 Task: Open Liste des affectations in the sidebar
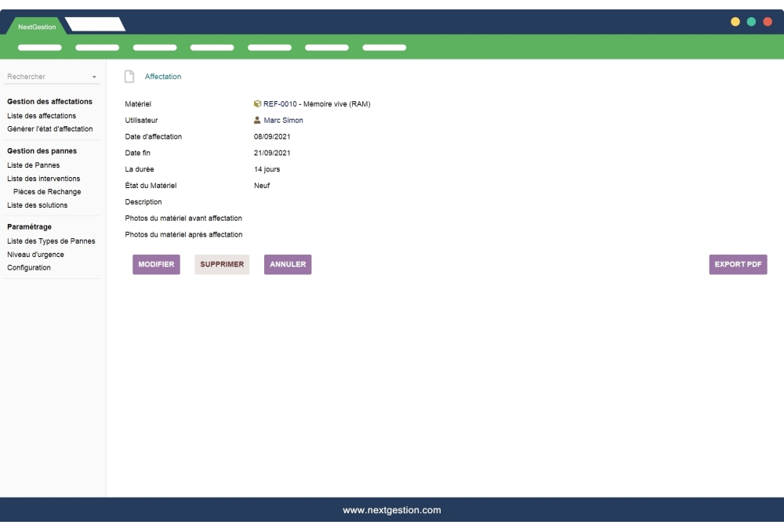(x=41, y=115)
